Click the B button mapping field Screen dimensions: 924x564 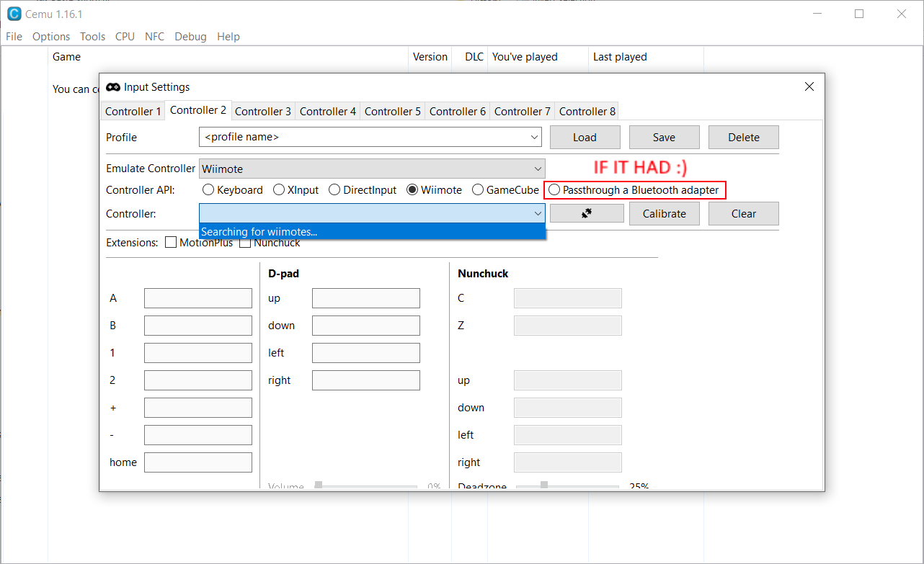(x=198, y=326)
